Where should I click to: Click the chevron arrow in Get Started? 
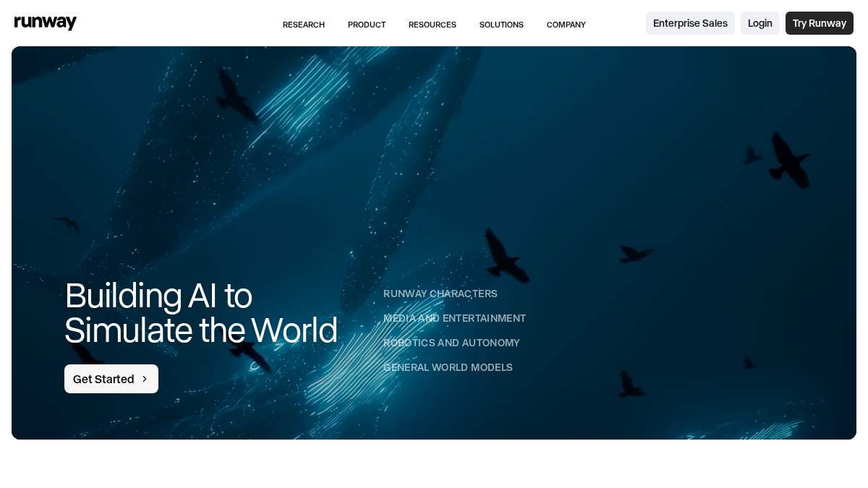coord(145,379)
